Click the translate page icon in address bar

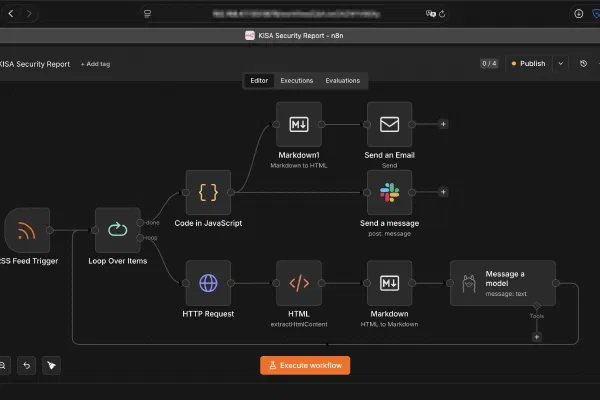[x=430, y=14]
